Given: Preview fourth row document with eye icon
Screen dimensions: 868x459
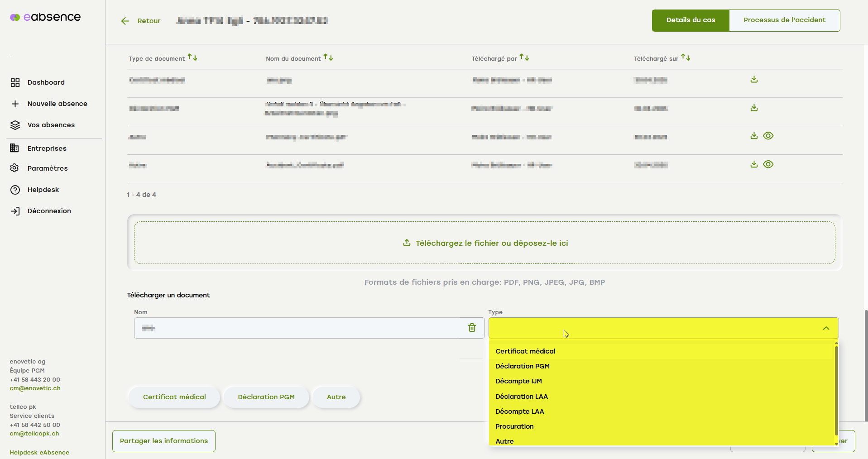Looking at the screenshot, I should tap(768, 165).
